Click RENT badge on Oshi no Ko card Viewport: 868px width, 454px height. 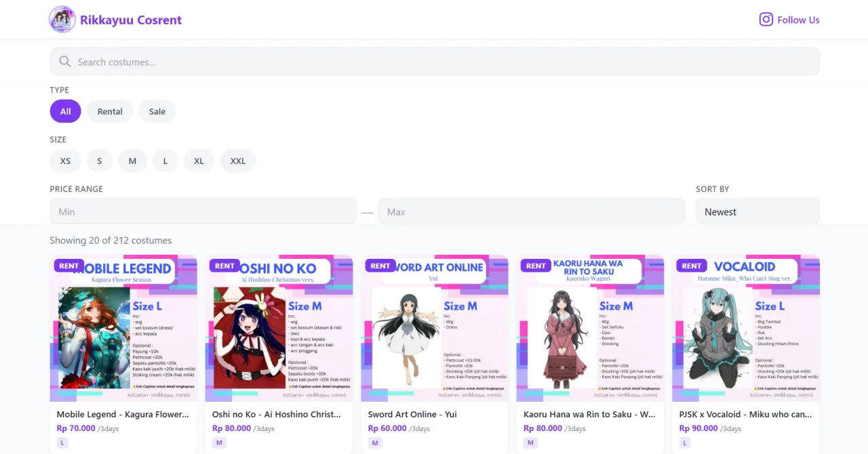pyautogui.click(x=224, y=266)
